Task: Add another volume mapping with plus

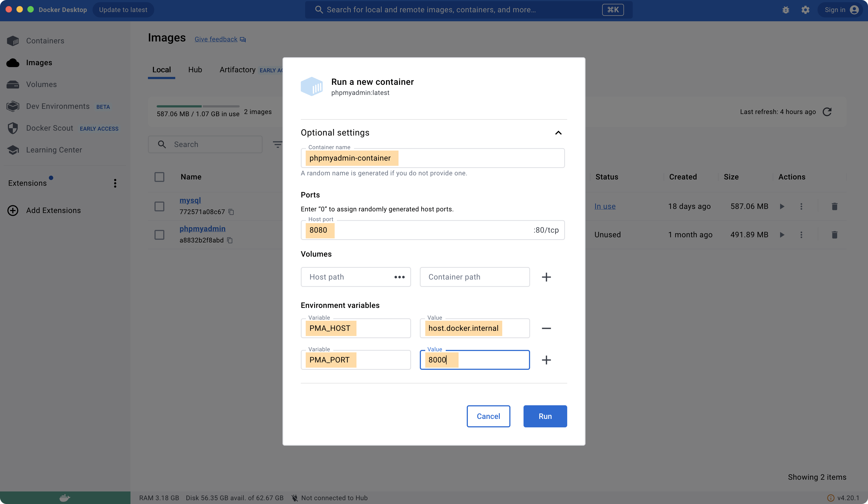Action: coord(546,277)
